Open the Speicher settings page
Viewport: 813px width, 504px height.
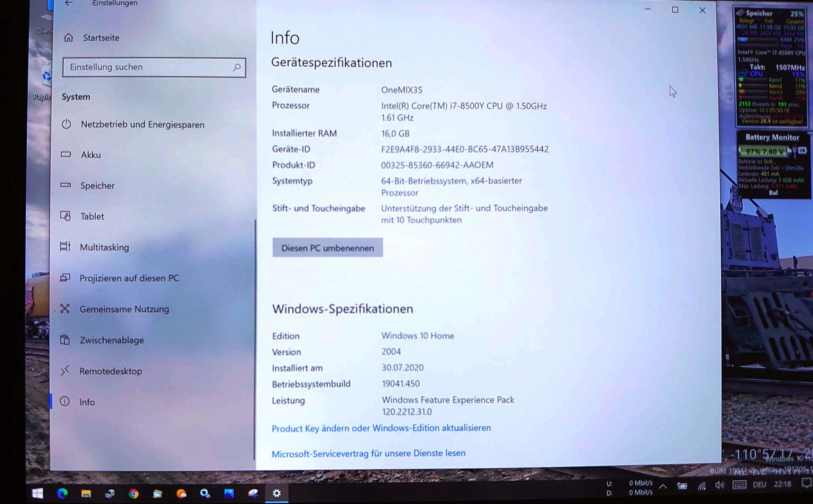[x=97, y=186]
